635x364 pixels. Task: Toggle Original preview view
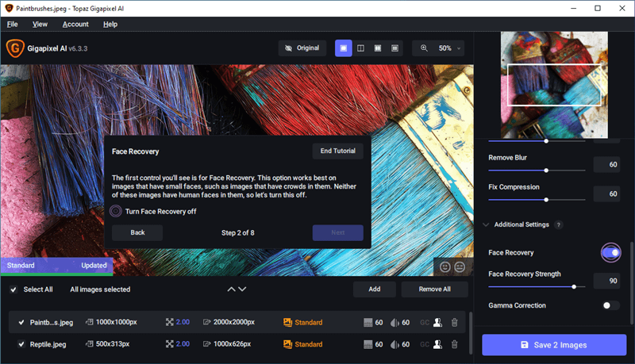[302, 48]
